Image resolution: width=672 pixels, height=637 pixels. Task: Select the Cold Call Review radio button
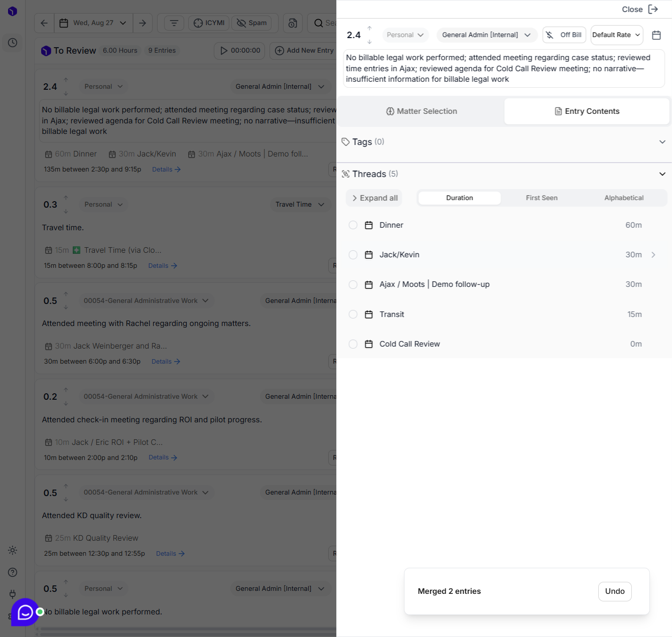(x=353, y=344)
